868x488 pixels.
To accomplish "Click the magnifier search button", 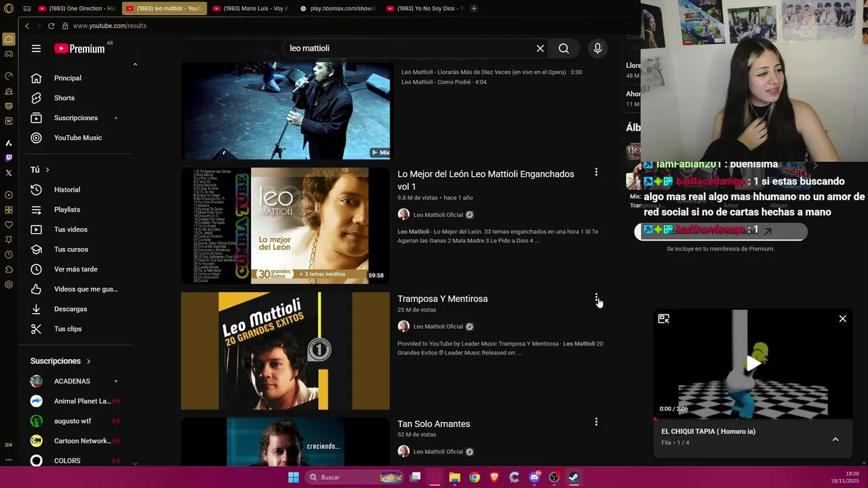I will (x=564, y=48).
